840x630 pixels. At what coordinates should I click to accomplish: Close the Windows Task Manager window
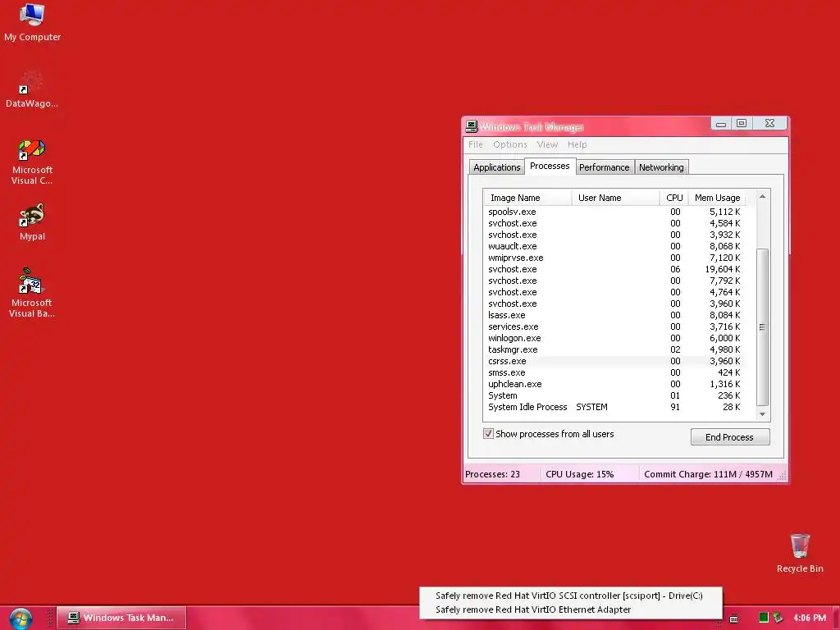[769, 124]
